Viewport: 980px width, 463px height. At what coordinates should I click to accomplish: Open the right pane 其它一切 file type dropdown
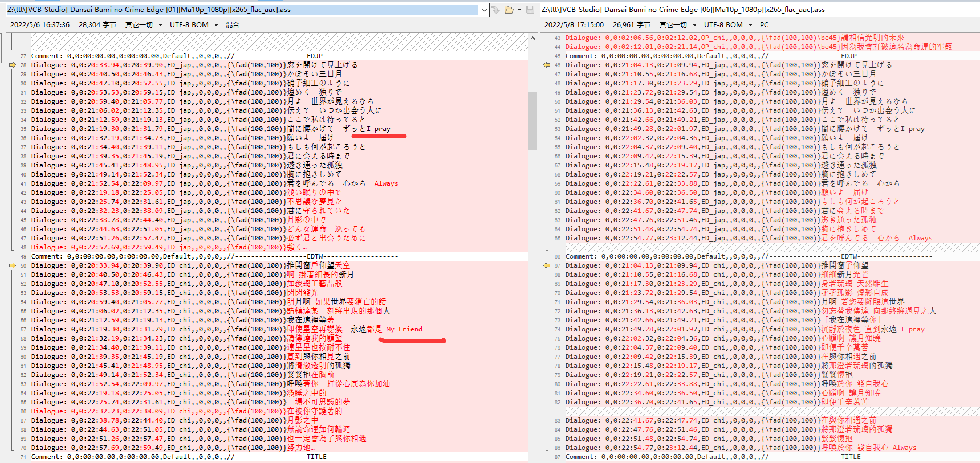pos(694,25)
